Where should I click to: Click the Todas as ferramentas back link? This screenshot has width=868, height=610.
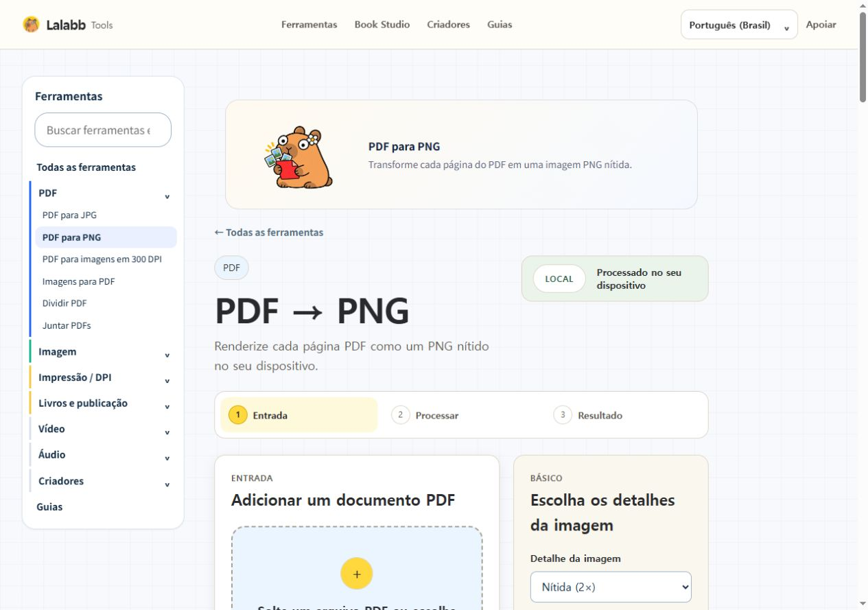(269, 232)
